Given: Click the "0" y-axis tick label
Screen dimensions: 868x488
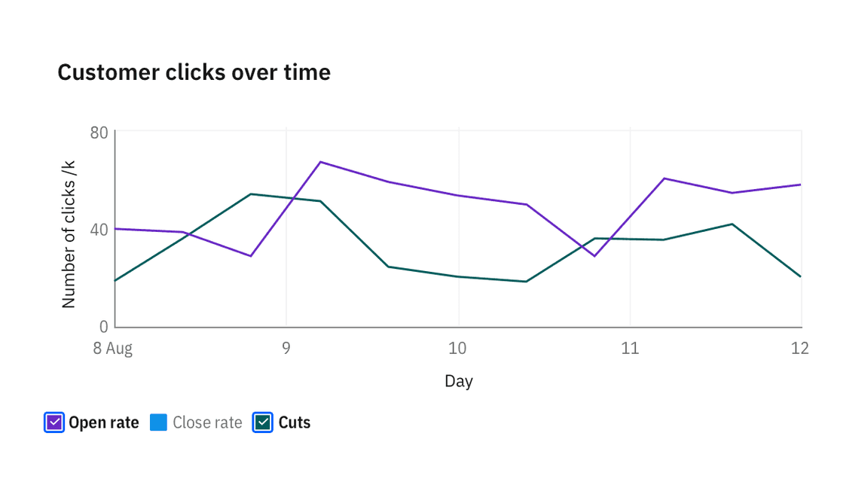Looking at the screenshot, I should tap(104, 327).
